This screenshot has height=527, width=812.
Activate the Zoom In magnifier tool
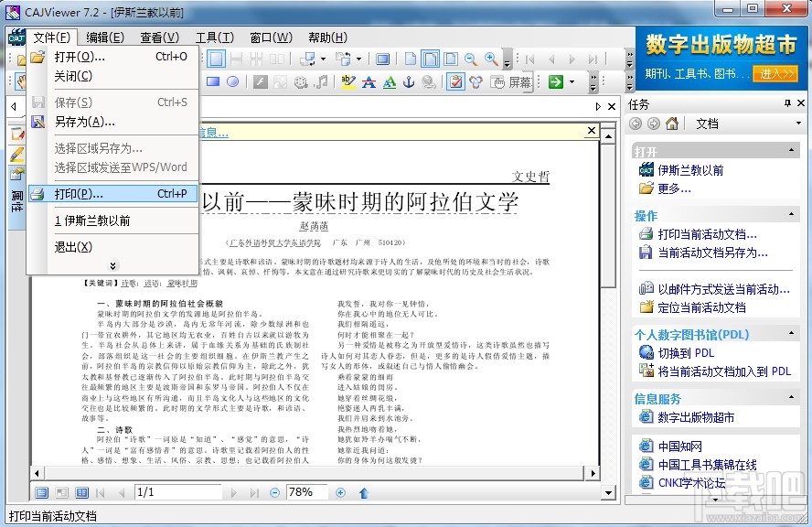[491, 59]
